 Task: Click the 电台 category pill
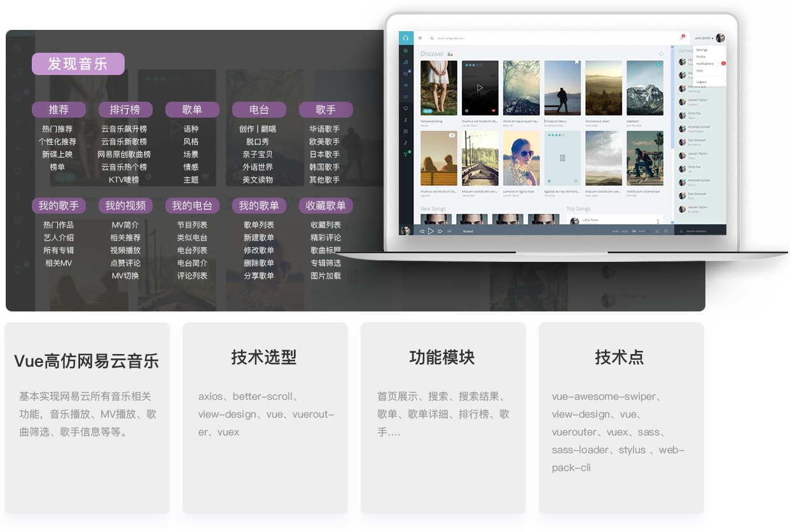pyautogui.click(x=259, y=110)
